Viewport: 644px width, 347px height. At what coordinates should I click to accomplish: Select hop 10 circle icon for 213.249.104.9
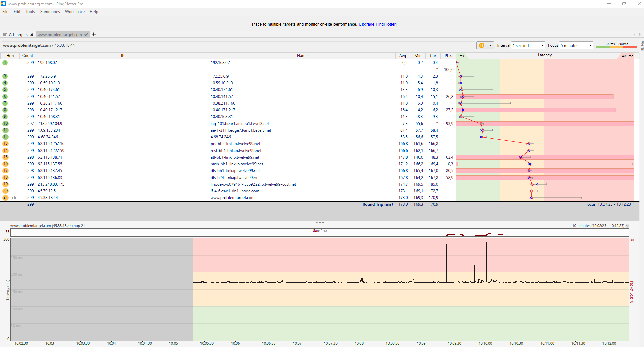pyautogui.click(x=5, y=124)
